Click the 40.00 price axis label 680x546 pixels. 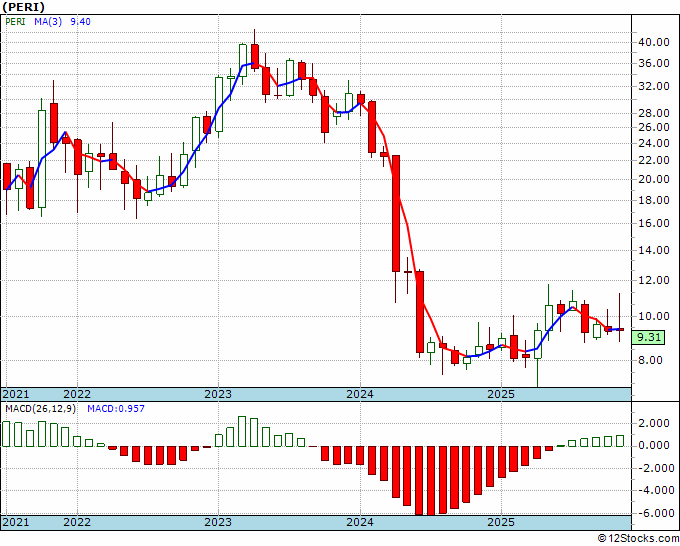654,43
